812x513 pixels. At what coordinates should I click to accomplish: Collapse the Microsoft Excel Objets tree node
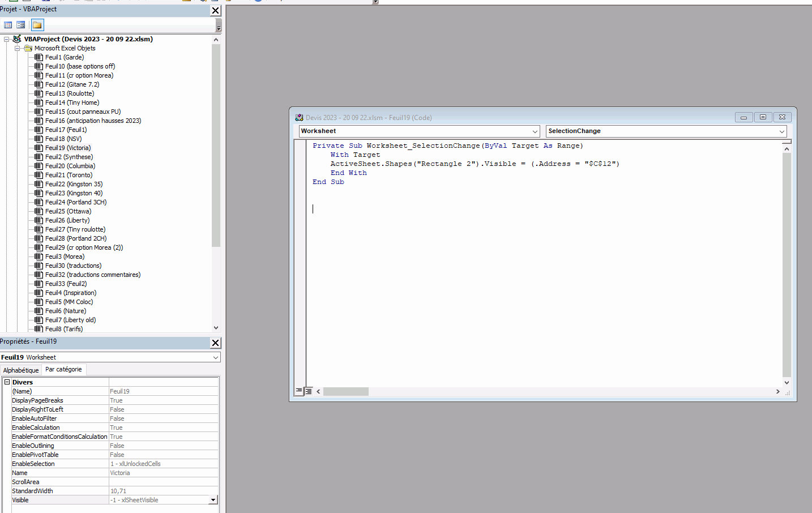(17, 48)
